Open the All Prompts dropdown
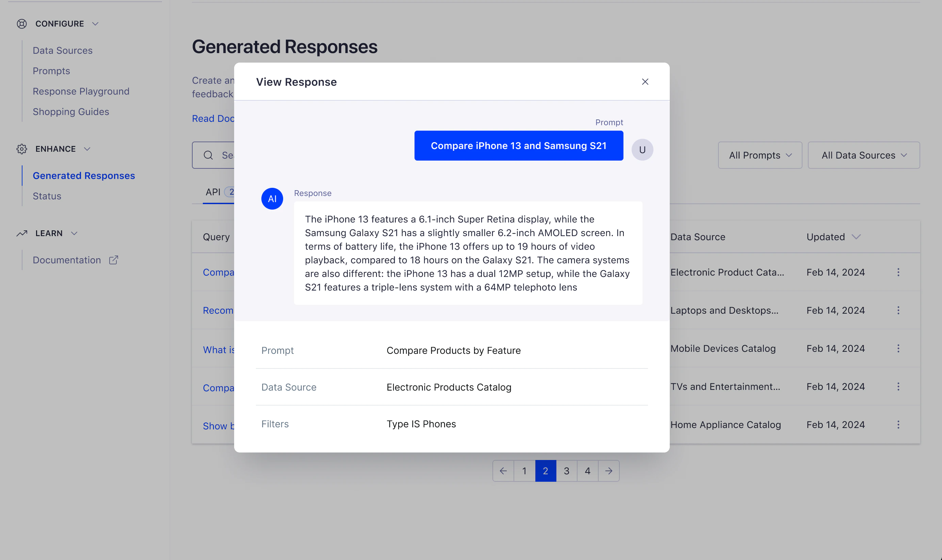Image resolution: width=942 pixels, height=560 pixels. pos(760,155)
